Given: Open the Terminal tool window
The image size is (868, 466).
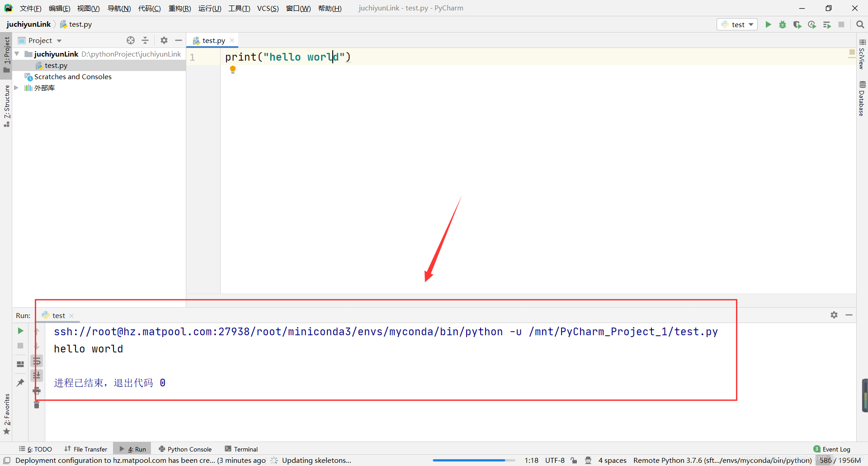Looking at the screenshot, I should click(x=241, y=449).
